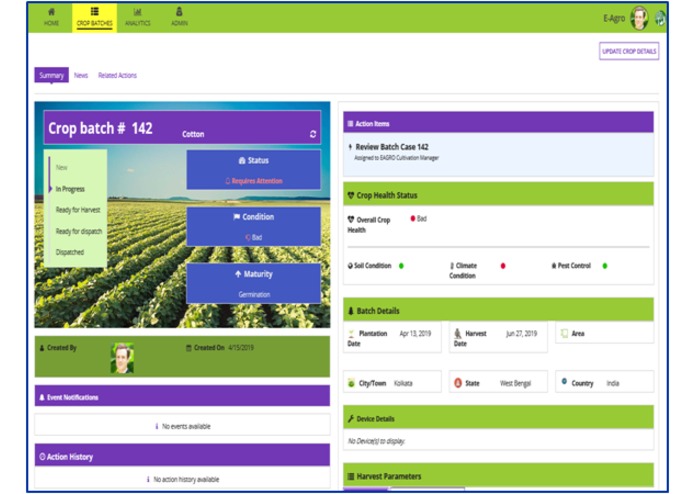Click the red Bad health indicator dot
The image size is (695, 494).
[413, 218]
